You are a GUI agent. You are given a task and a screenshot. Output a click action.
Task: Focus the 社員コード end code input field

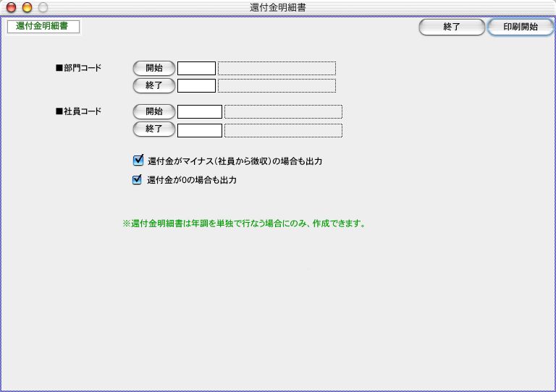tap(199, 130)
